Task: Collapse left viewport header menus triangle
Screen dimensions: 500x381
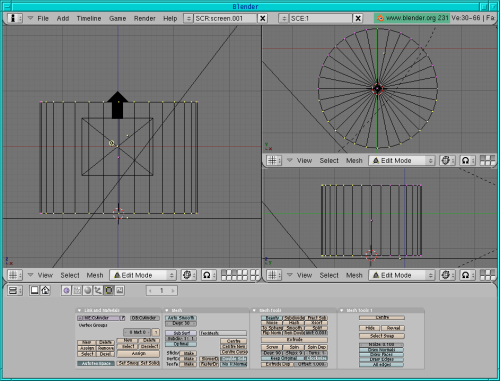Action: (x=30, y=275)
